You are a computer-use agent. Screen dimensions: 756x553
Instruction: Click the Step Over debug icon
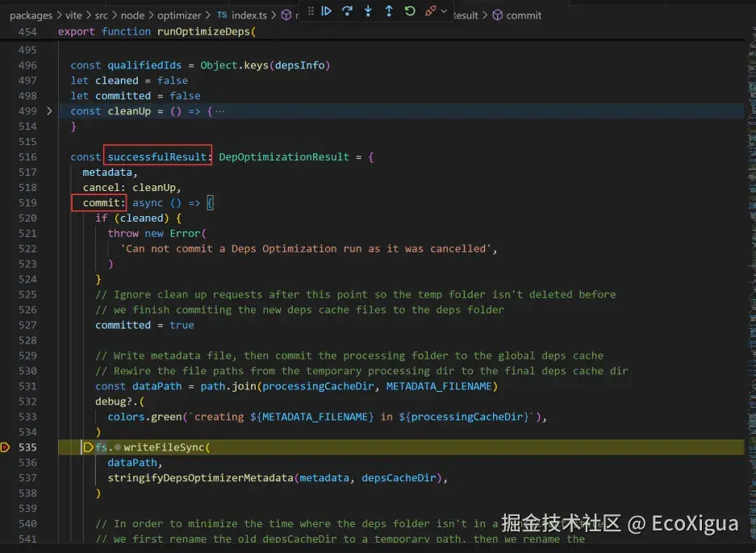coord(347,10)
